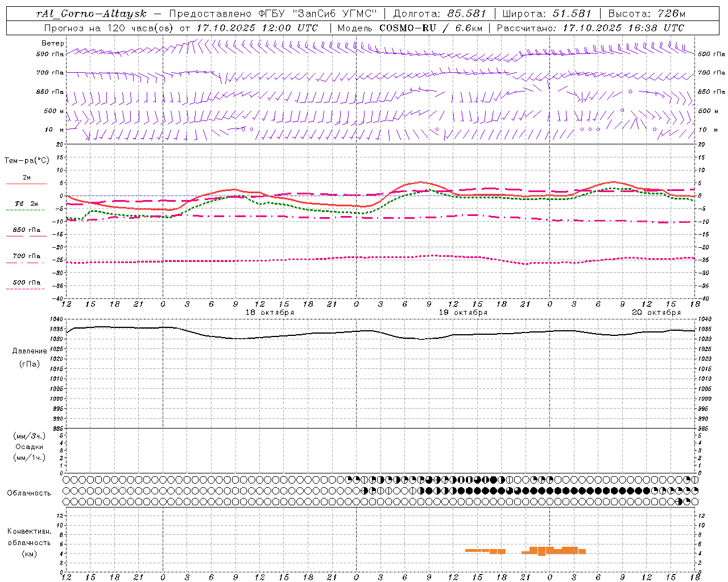Click the dotted pink line sample under '500 гПа' legend
This screenshot has width=728, height=582.
point(26,289)
